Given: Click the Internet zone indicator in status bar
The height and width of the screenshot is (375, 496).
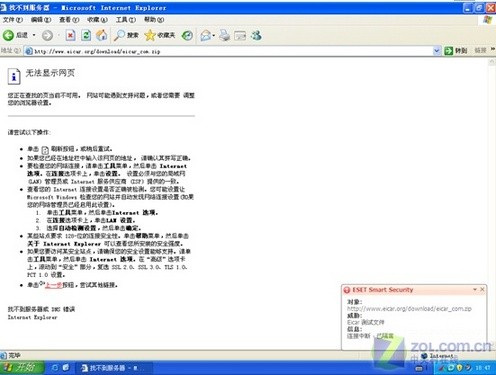Looking at the screenshot, I should point(438,356).
